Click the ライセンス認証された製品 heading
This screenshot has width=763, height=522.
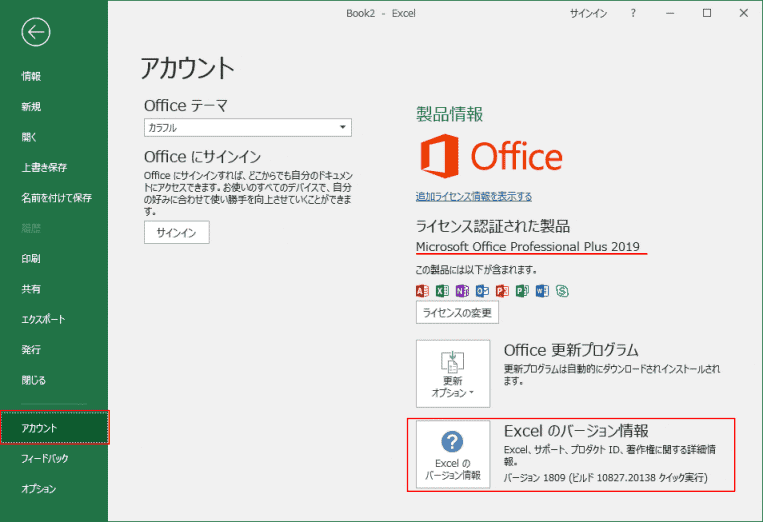(x=492, y=226)
